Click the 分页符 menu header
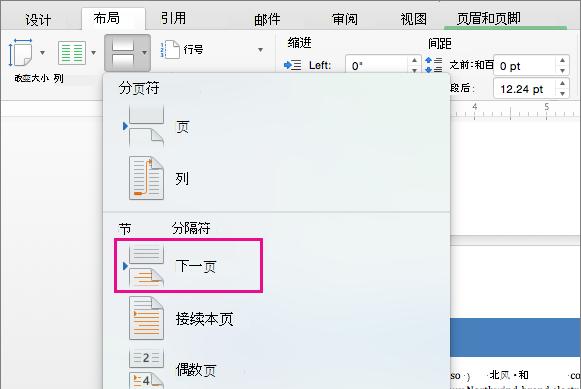The width and height of the screenshot is (581, 389). tap(139, 88)
